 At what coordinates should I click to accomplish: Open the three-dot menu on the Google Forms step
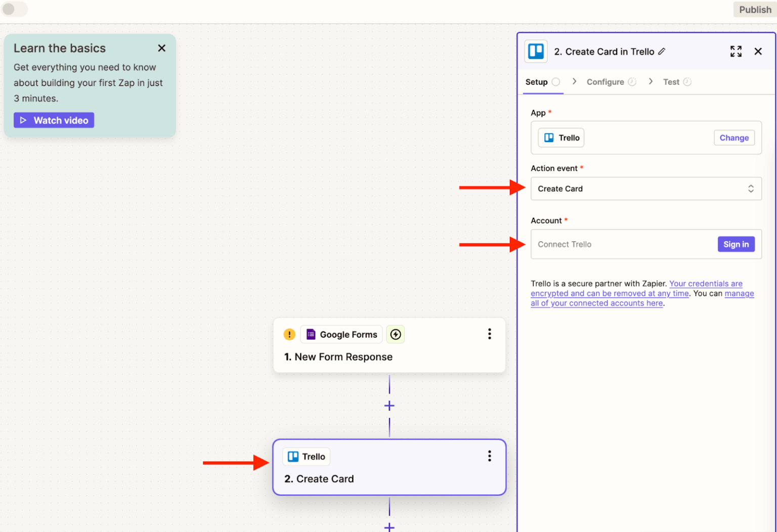pos(489,334)
